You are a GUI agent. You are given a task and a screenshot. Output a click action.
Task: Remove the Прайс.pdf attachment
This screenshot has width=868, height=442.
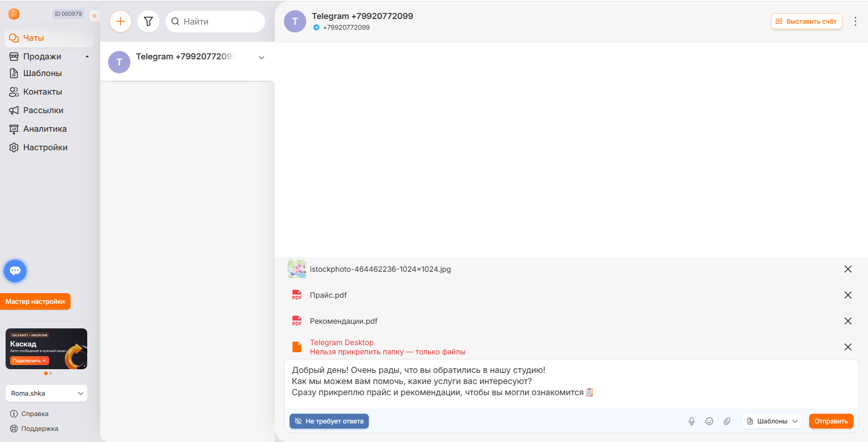(848, 295)
